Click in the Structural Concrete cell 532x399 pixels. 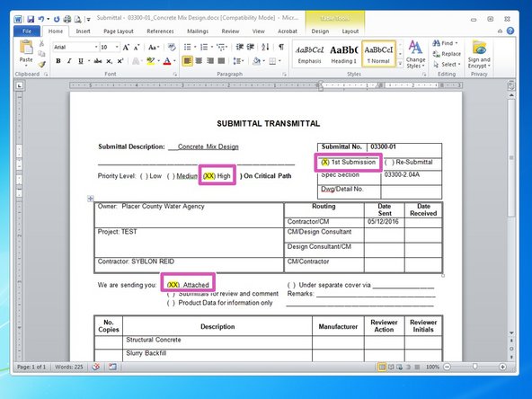click(217, 342)
